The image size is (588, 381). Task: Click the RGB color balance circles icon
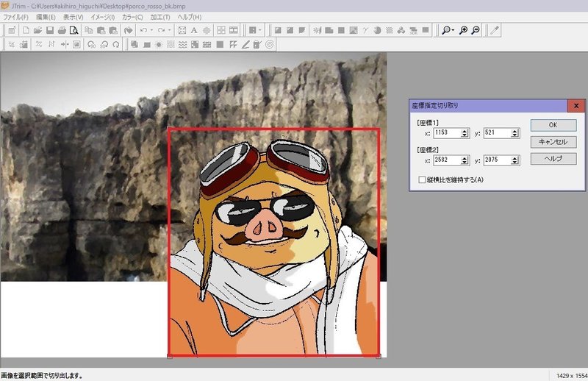(401, 30)
